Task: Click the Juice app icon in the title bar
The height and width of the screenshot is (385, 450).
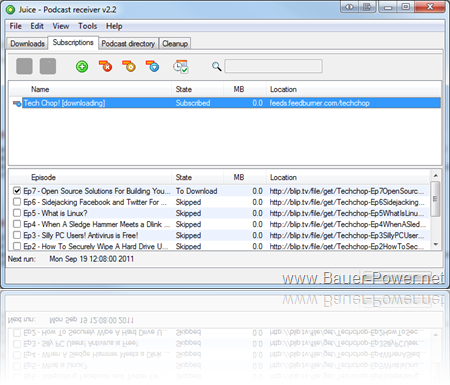Action: pos(10,10)
